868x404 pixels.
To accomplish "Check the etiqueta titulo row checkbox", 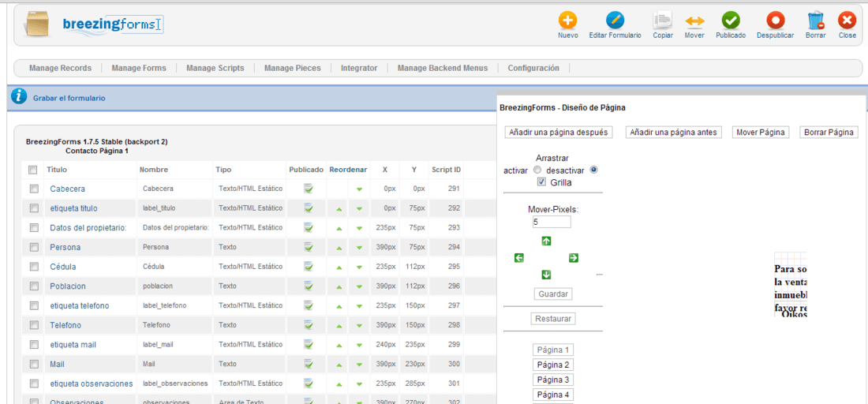I will [x=34, y=208].
